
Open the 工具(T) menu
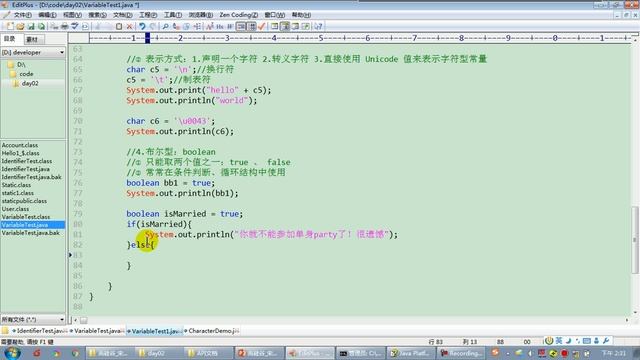(173, 15)
